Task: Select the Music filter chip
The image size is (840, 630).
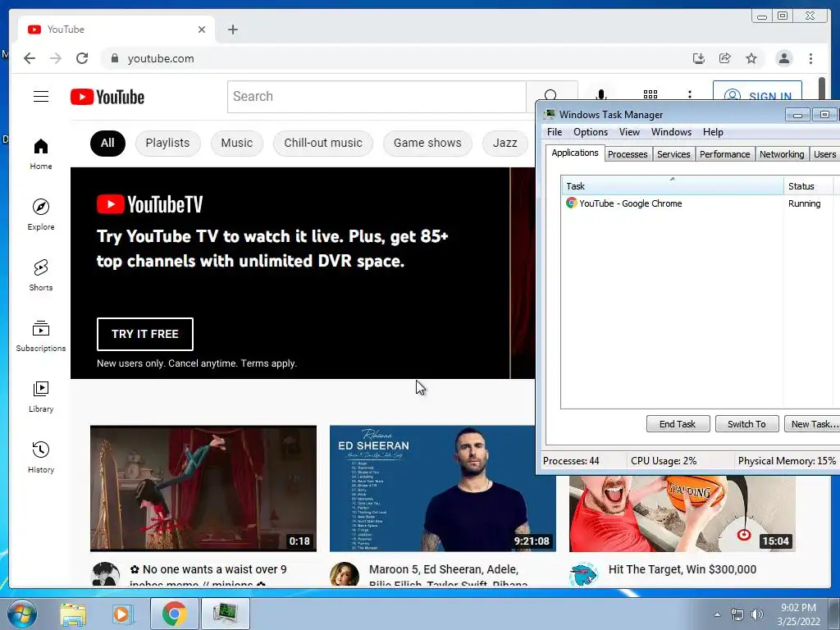Action: [x=237, y=143]
